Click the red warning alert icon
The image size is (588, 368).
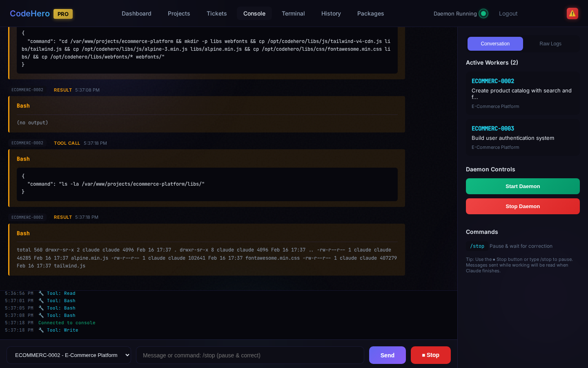[572, 13]
